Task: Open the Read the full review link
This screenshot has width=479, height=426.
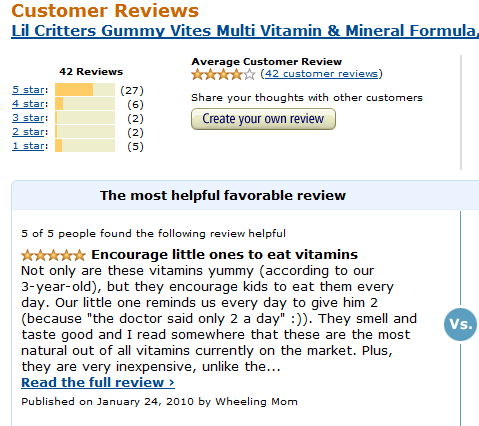Action: [x=98, y=382]
